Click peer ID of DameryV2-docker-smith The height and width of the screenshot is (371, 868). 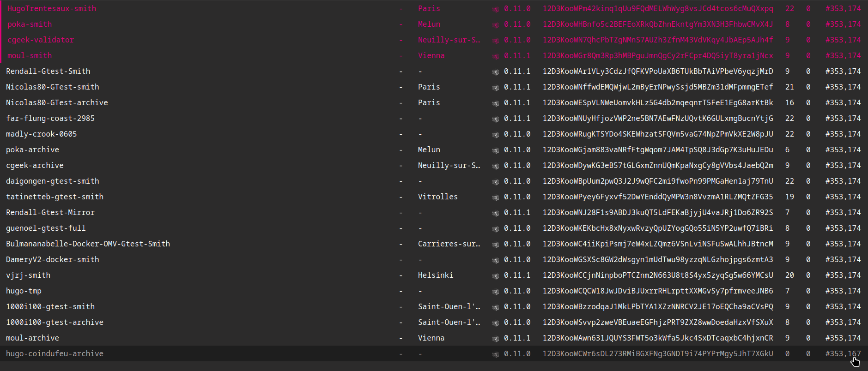[x=657, y=259]
